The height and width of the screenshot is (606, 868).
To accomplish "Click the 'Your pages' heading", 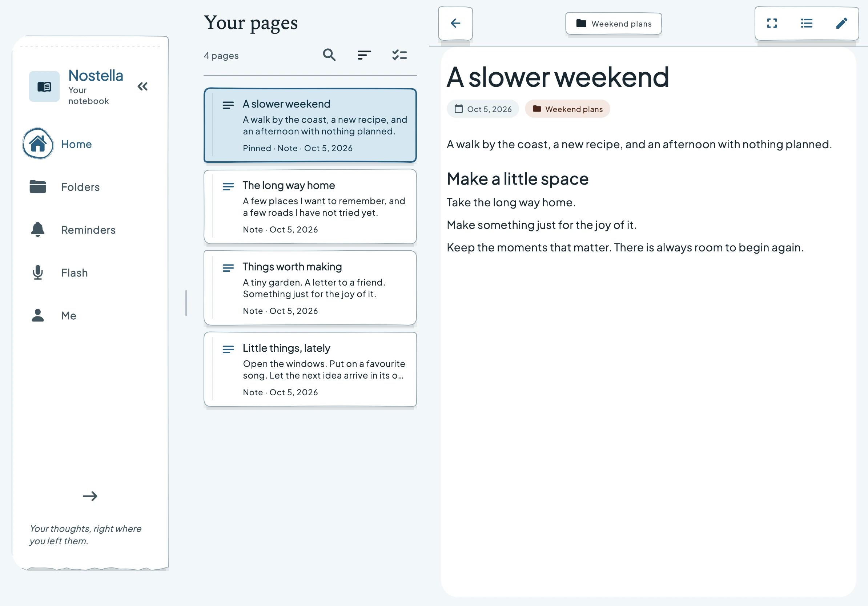I will point(251,23).
